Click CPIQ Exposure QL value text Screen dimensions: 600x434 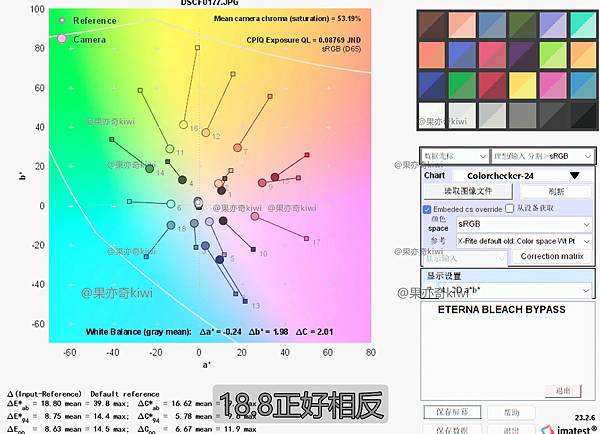pyautogui.click(x=303, y=40)
